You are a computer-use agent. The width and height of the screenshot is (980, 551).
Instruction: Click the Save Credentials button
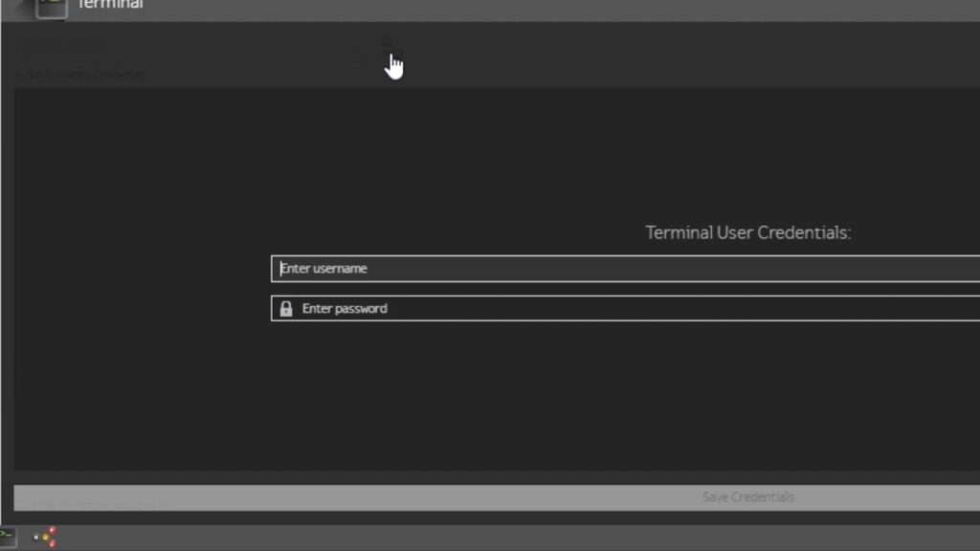click(x=747, y=496)
